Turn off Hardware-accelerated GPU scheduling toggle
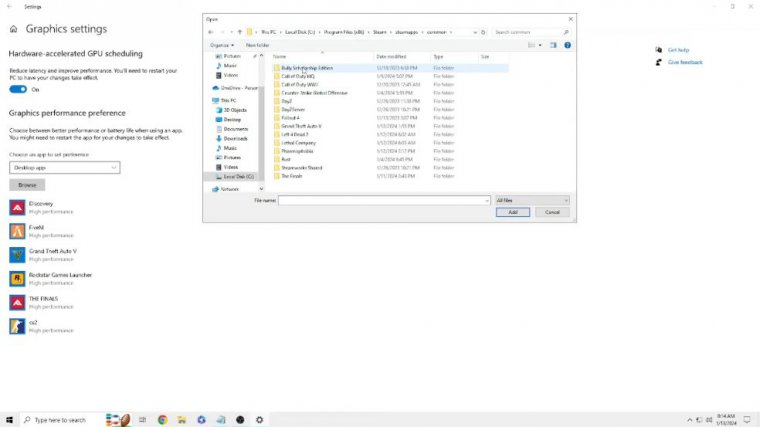 pos(19,89)
